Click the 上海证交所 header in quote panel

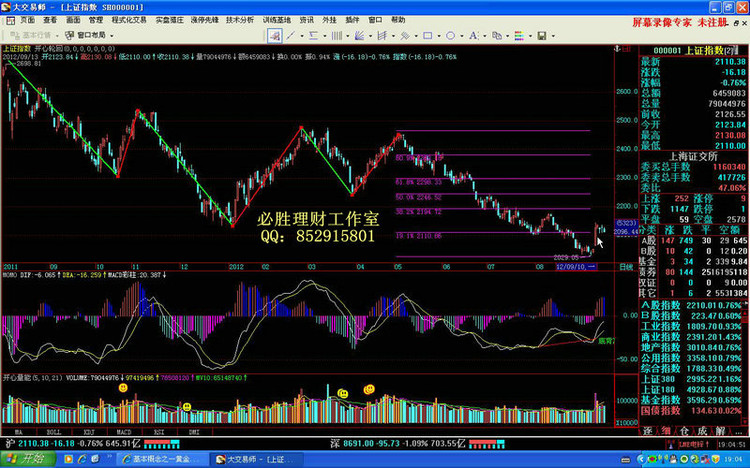[x=692, y=155]
